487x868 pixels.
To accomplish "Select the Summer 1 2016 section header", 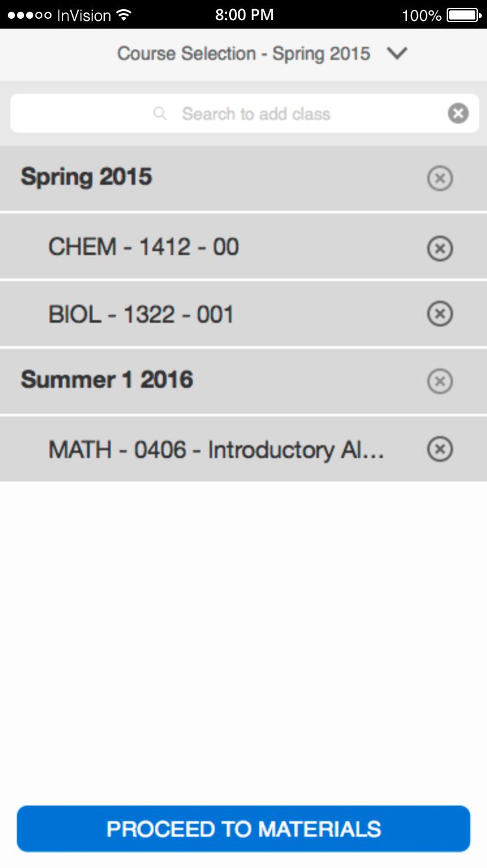I will 244,381.
